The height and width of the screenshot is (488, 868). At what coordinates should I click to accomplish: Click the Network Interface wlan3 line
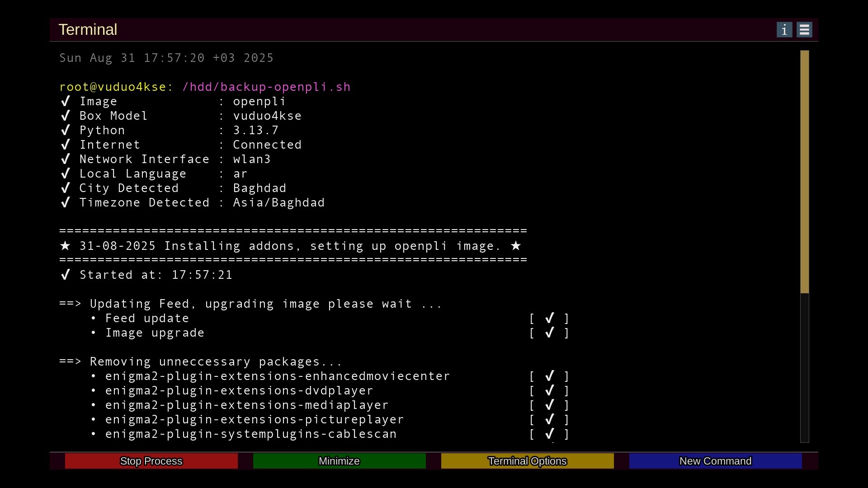tap(165, 160)
